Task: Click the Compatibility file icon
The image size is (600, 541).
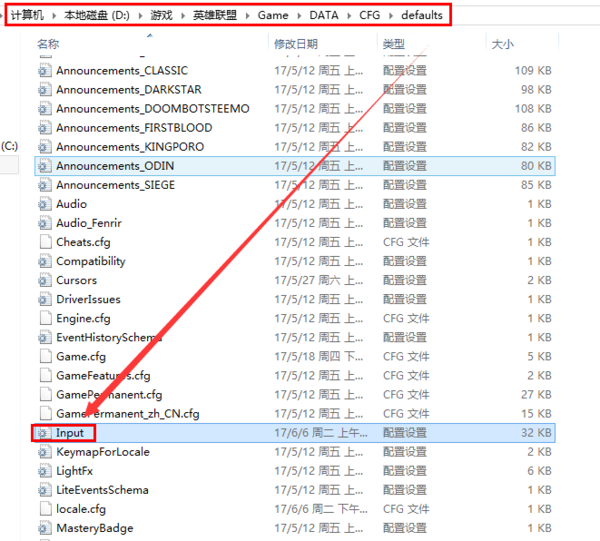Action: pyautogui.click(x=45, y=261)
